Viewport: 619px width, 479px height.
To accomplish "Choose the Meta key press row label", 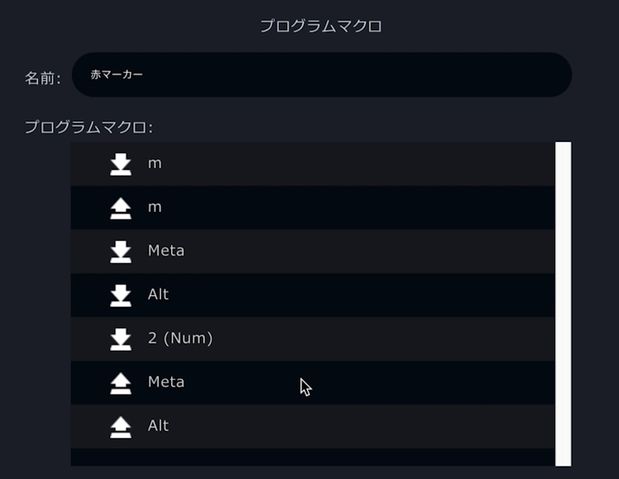I will point(166,251).
